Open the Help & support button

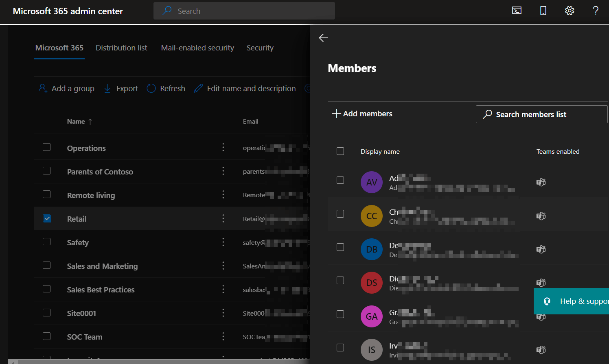(x=572, y=301)
